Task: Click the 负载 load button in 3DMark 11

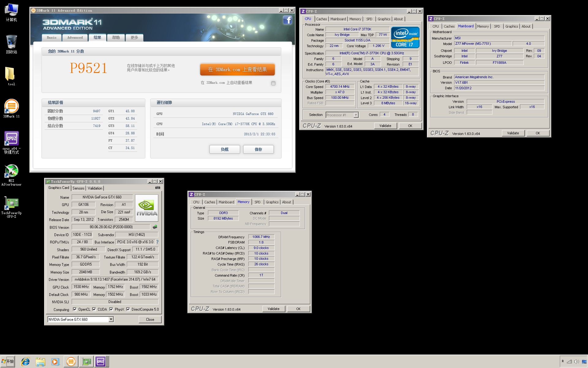Action: 224,149
